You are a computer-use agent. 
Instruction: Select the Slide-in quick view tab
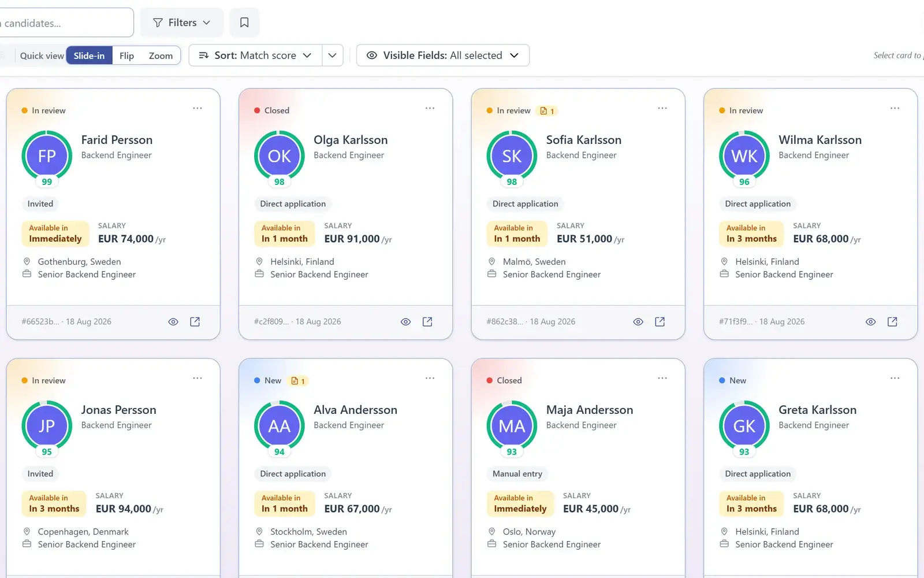[89, 55]
